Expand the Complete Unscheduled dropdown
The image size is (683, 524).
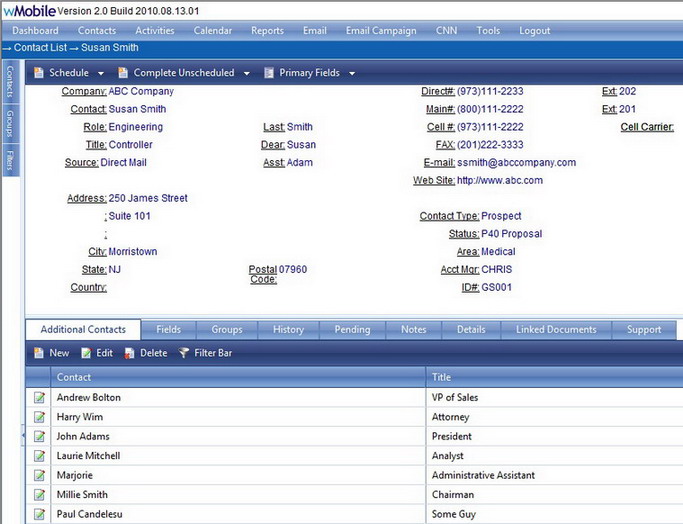click(184, 73)
